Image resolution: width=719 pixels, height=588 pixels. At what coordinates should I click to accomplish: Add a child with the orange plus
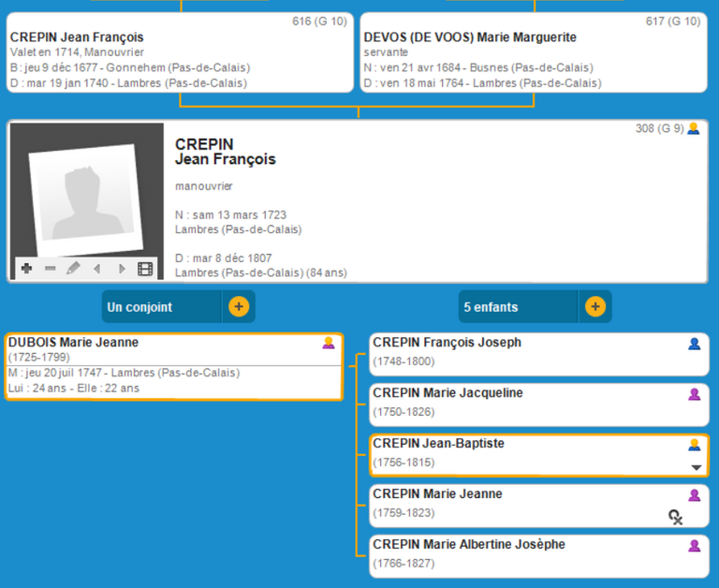[594, 306]
